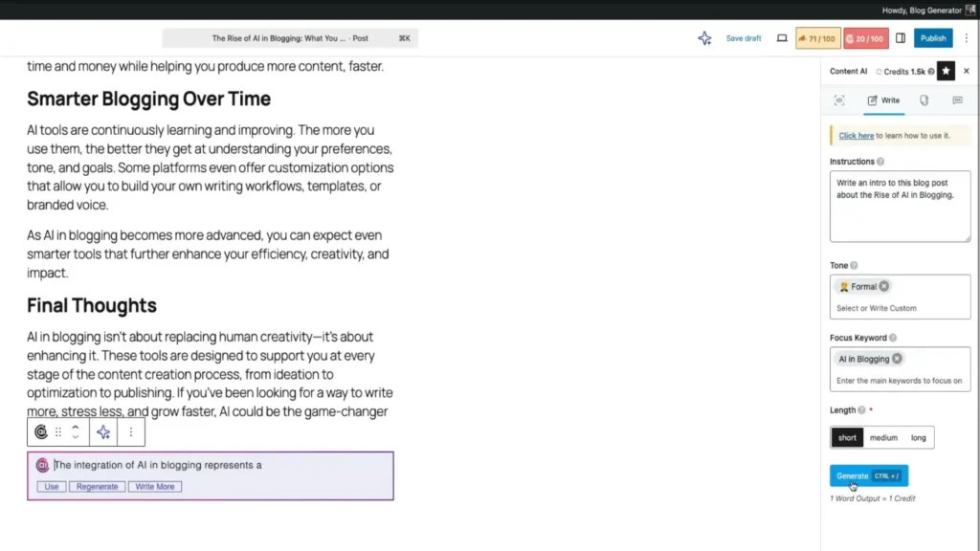This screenshot has width=980, height=551.
Task: Toggle the settings sidebar panel icon
Action: pyautogui.click(x=901, y=38)
